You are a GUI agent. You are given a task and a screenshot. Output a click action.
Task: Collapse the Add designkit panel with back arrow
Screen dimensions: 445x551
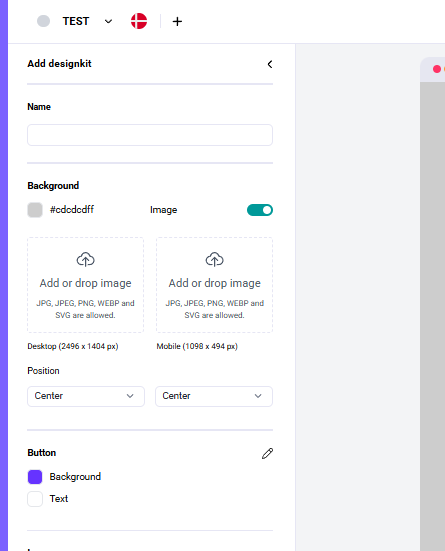(x=270, y=64)
